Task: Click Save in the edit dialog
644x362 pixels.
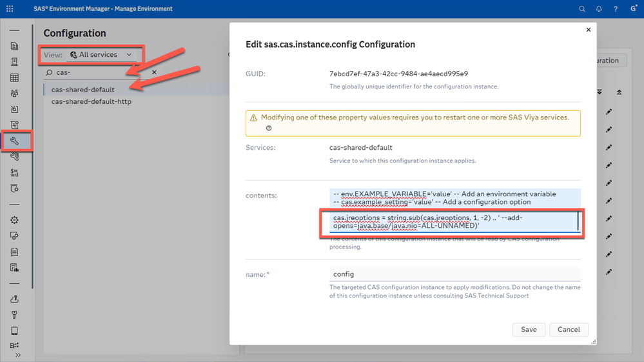Action: (x=529, y=330)
